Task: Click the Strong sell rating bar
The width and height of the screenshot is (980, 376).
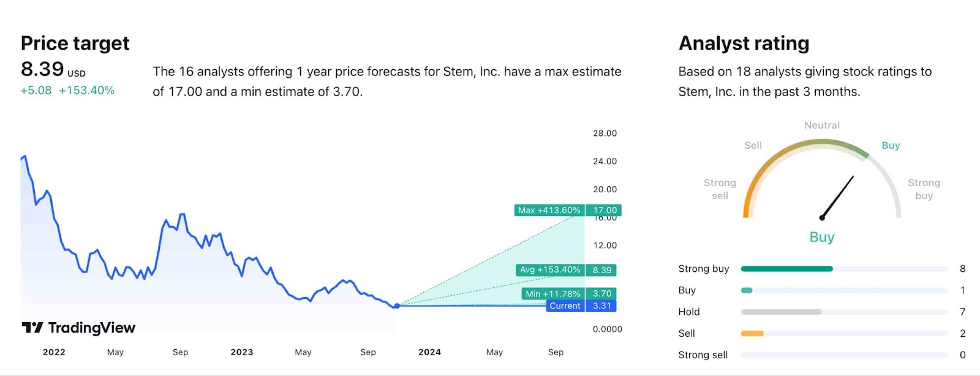Action: (844, 355)
